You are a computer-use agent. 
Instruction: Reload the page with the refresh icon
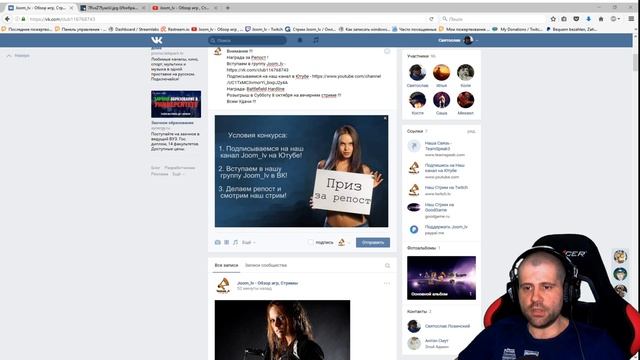coord(431,19)
